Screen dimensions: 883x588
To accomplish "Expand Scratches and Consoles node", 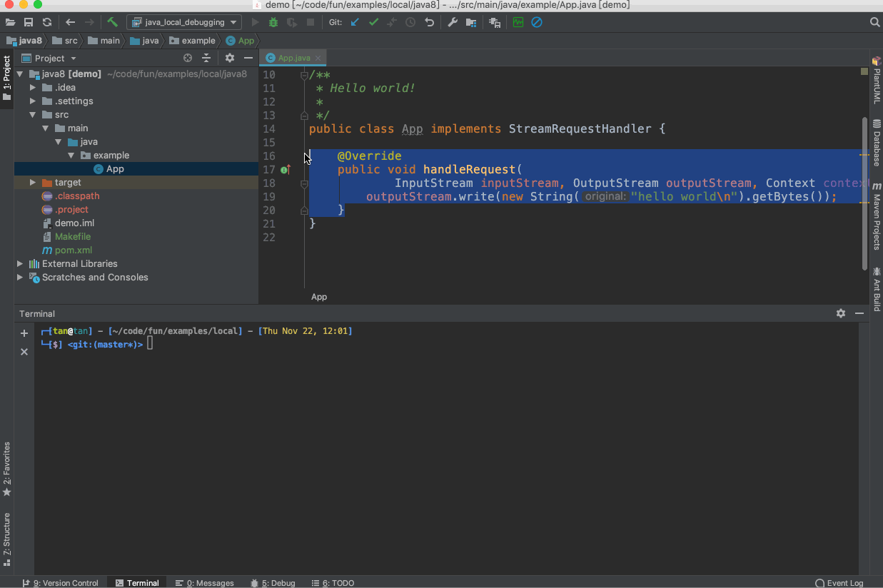I will (20, 278).
